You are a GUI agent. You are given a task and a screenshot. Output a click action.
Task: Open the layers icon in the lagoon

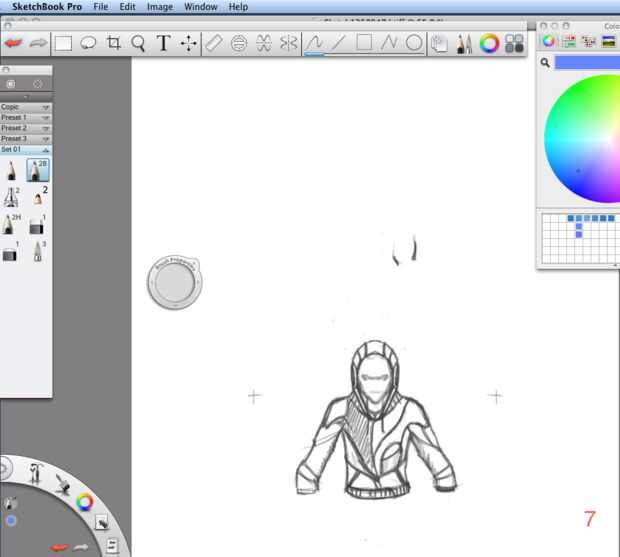click(x=102, y=523)
